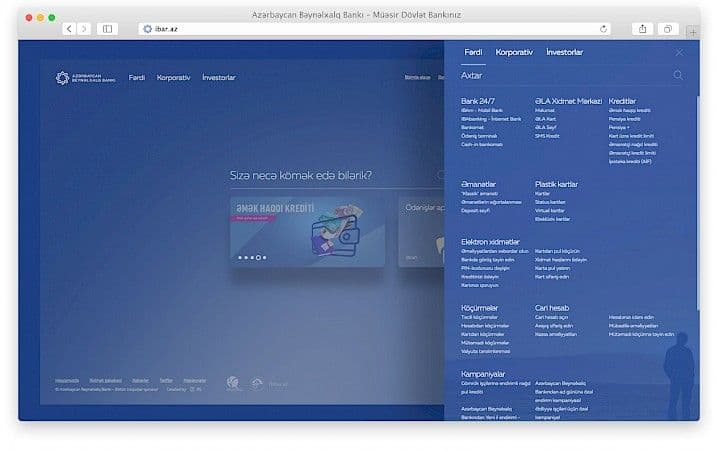Image resolution: width=717 pixels, height=451 pixels.
Task: Open Korporativ in the main page navigation
Action: [x=173, y=78]
